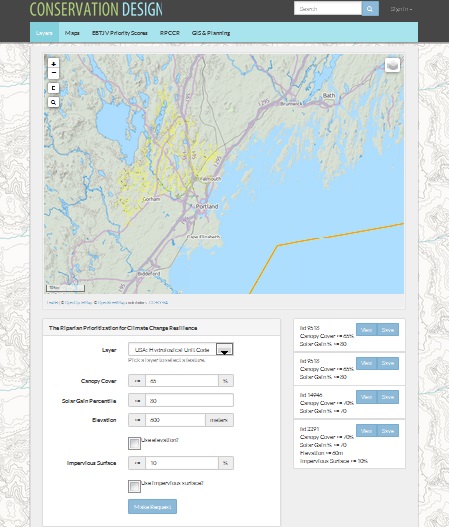This screenshot has height=527, width=449.
Task: Enable the Use elevation checkbox
Action: 134,443
